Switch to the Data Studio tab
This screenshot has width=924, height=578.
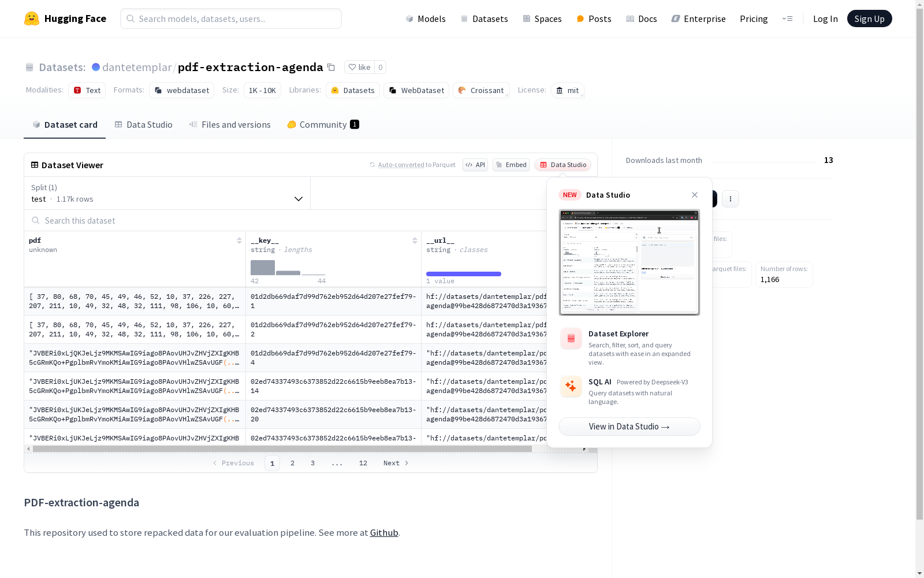click(x=143, y=125)
